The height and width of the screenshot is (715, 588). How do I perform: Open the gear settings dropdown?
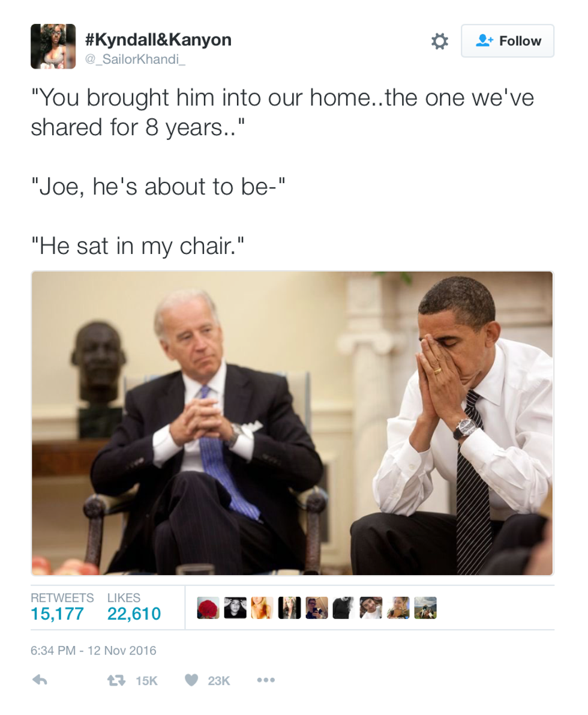click(439, 41)
